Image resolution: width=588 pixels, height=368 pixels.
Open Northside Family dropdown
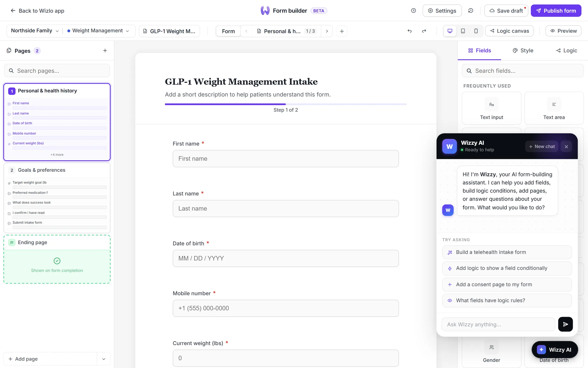(x=35, y=31)
